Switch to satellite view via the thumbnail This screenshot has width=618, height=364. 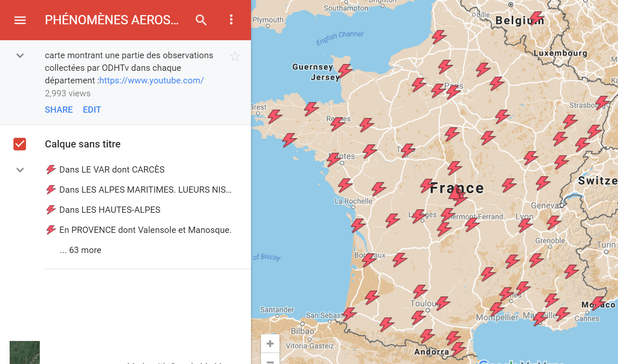pos(25,352)
